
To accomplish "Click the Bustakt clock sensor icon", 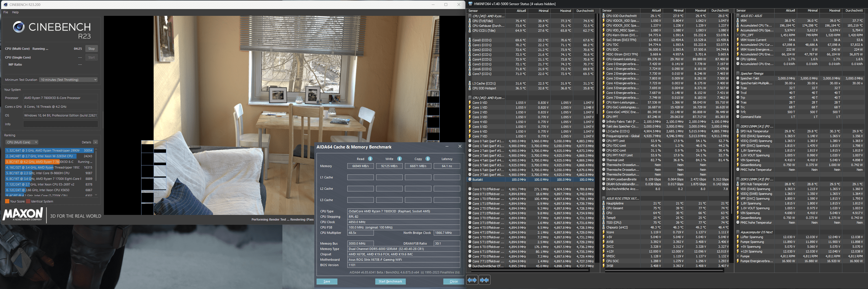I will (470, 180).
